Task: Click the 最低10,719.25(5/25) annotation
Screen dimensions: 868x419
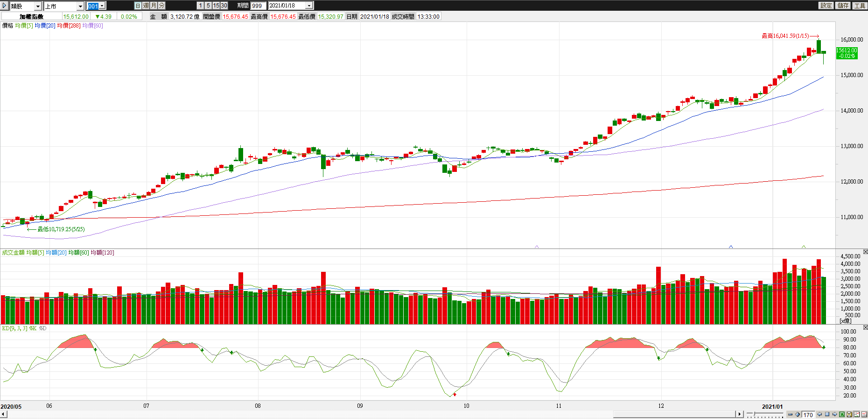Action: click(x=61, y=229)
